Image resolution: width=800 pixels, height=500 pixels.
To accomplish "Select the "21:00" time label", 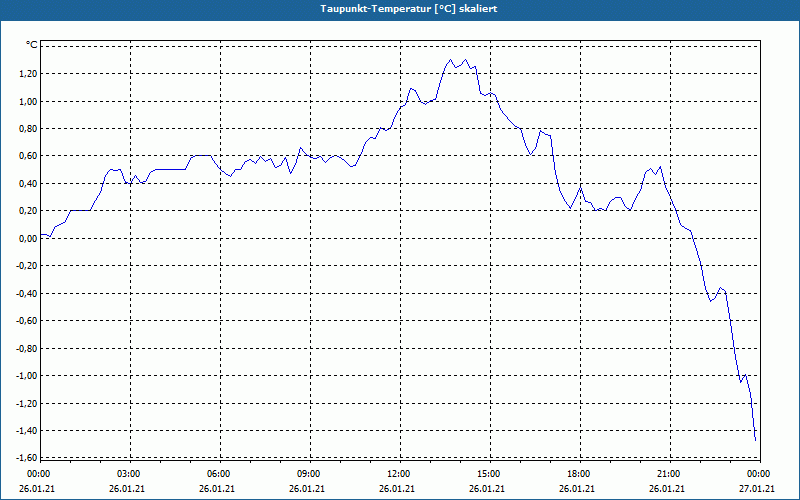I will click(x=668, y=474).
